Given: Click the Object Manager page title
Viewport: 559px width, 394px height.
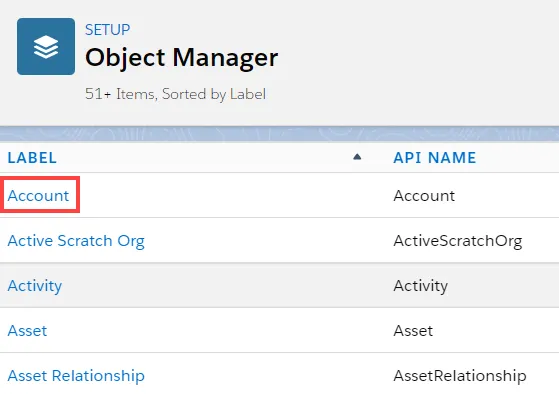Looking at the screenshot, I should (181, 57).
